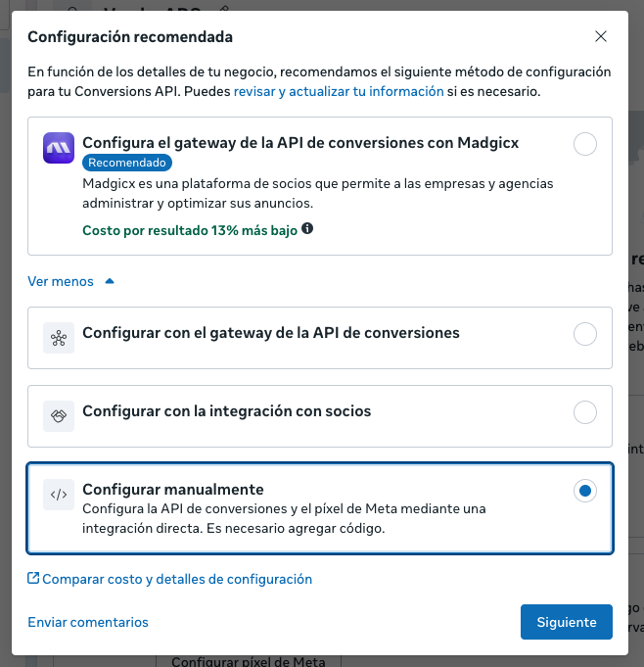Click the Recomendado badge
This screenshot has width=644, height=667.
tap(125, 163)
